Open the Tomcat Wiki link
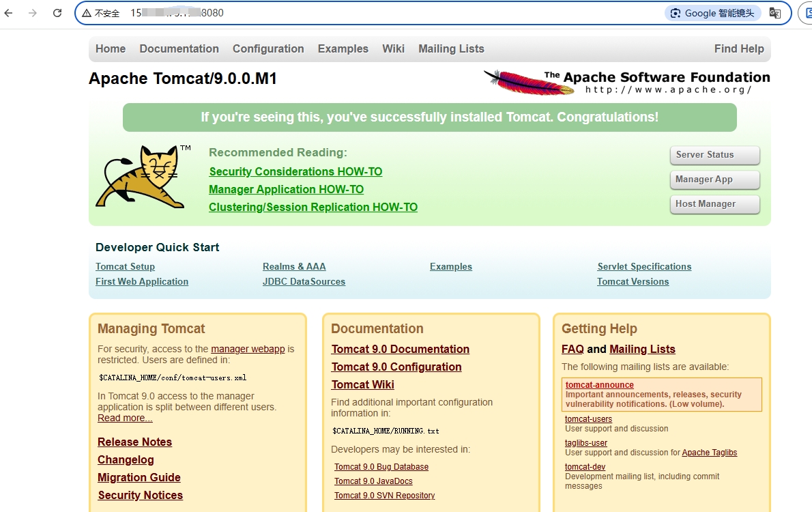 [x=363, y=384]
